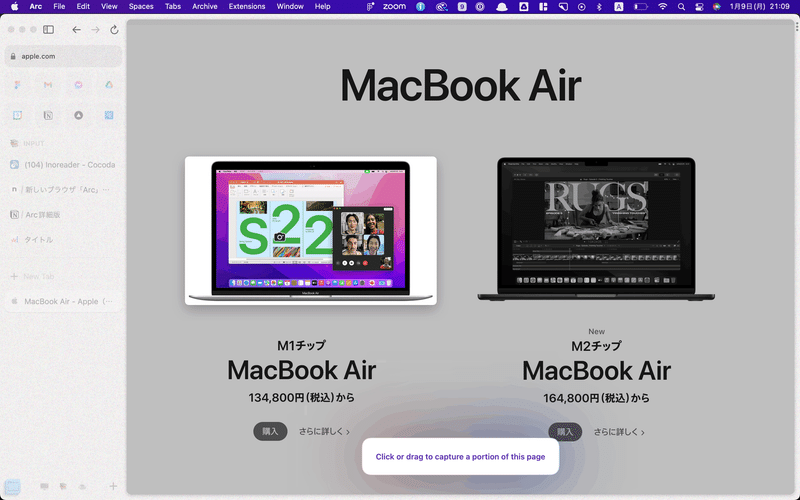The width and height of the screenshot is (800, 500).
Task: Open the Archive menu
Action: click(205, 7)
